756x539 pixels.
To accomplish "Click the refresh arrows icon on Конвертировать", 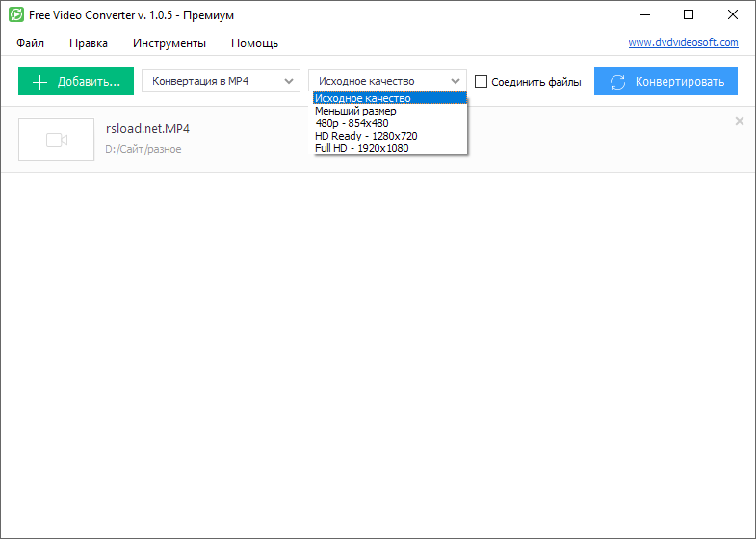I will (x=618, y=82).
